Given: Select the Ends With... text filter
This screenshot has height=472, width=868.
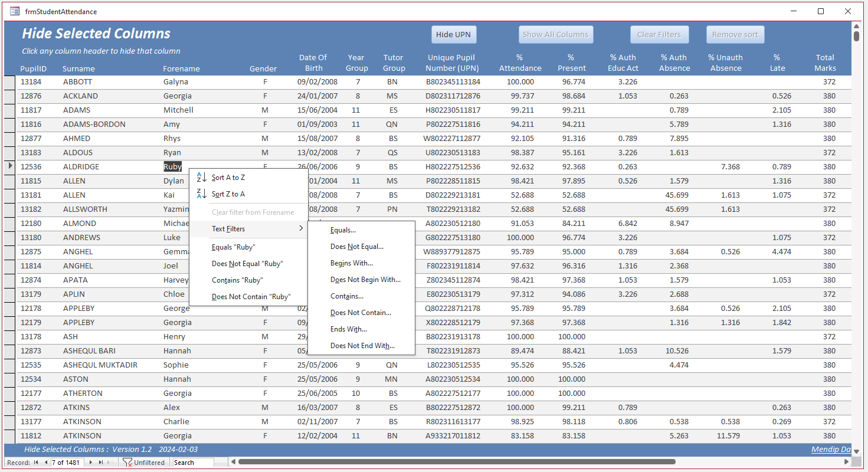Looking at the screenshot, I should (x=361, y=329).
